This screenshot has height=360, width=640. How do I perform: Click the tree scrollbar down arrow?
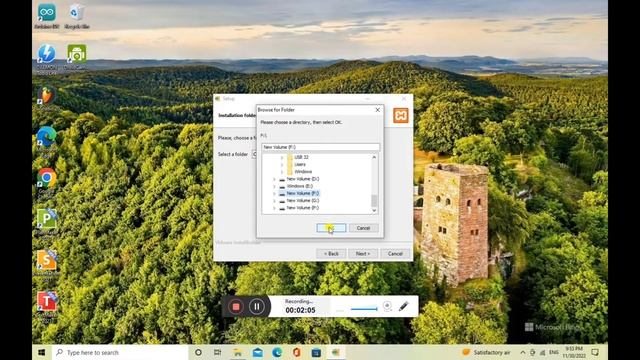click(374, 210)
